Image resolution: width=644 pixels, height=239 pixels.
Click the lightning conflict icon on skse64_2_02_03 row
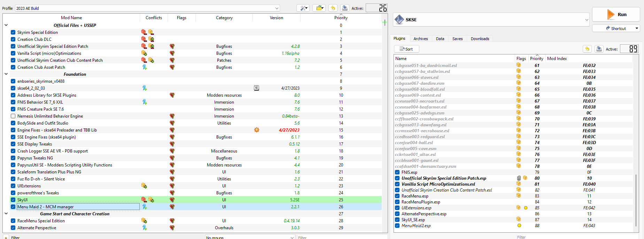point(145,88)
